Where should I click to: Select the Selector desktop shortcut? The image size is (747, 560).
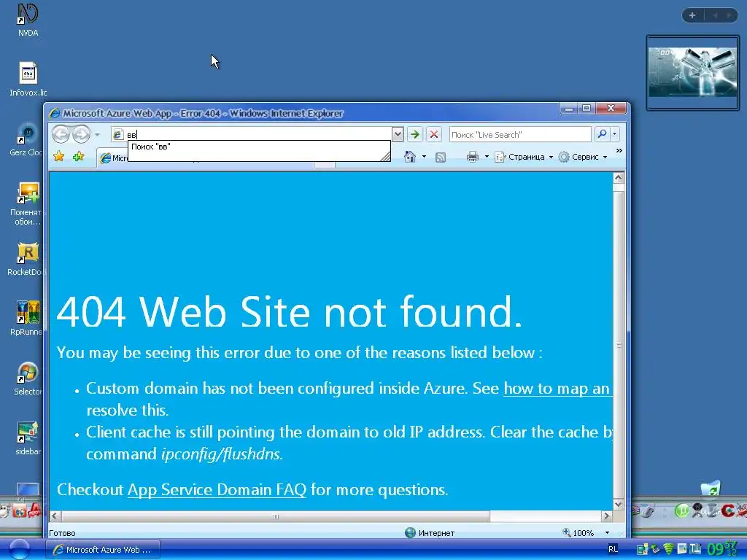(x=28, y=379)
